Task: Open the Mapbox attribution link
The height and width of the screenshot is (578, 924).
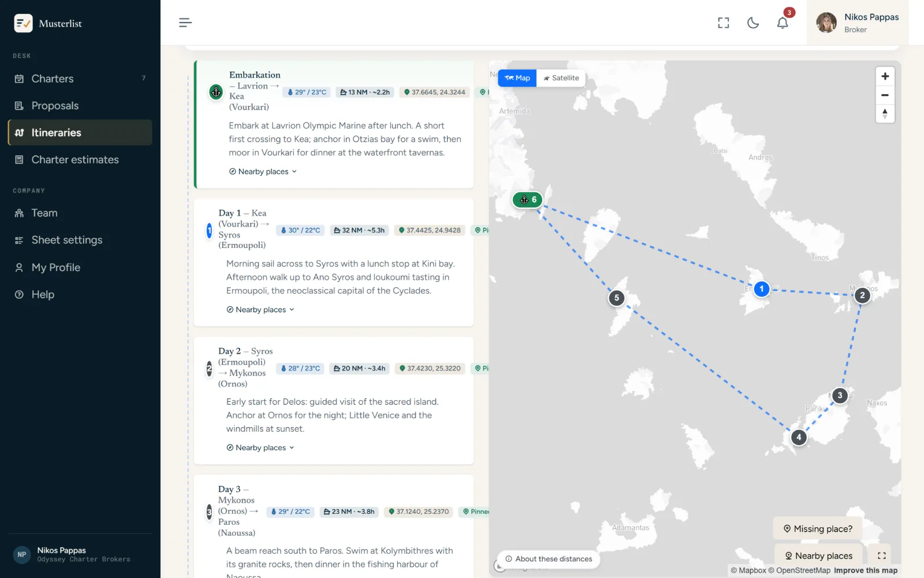Action: pyautogui.click(x=748, y=570)
